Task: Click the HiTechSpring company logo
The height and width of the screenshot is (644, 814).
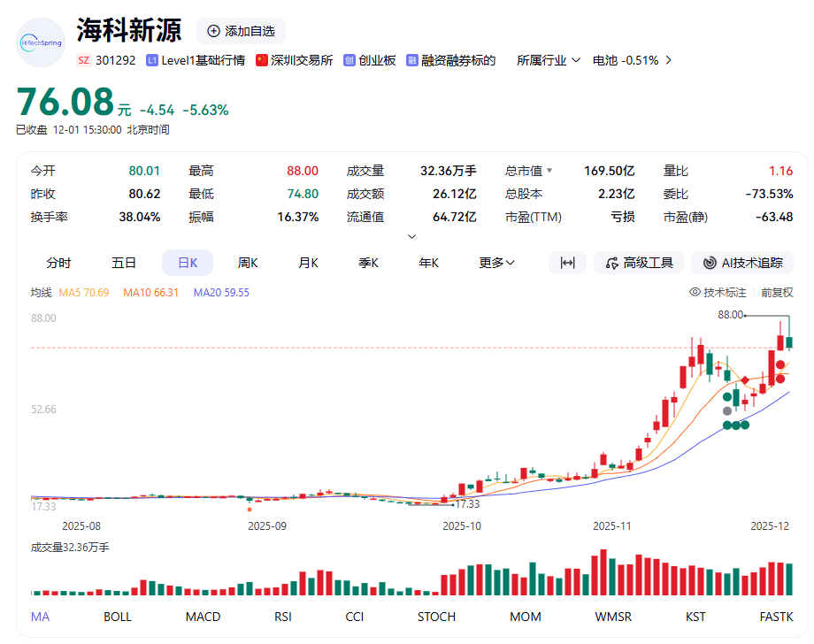Action: 41,42
